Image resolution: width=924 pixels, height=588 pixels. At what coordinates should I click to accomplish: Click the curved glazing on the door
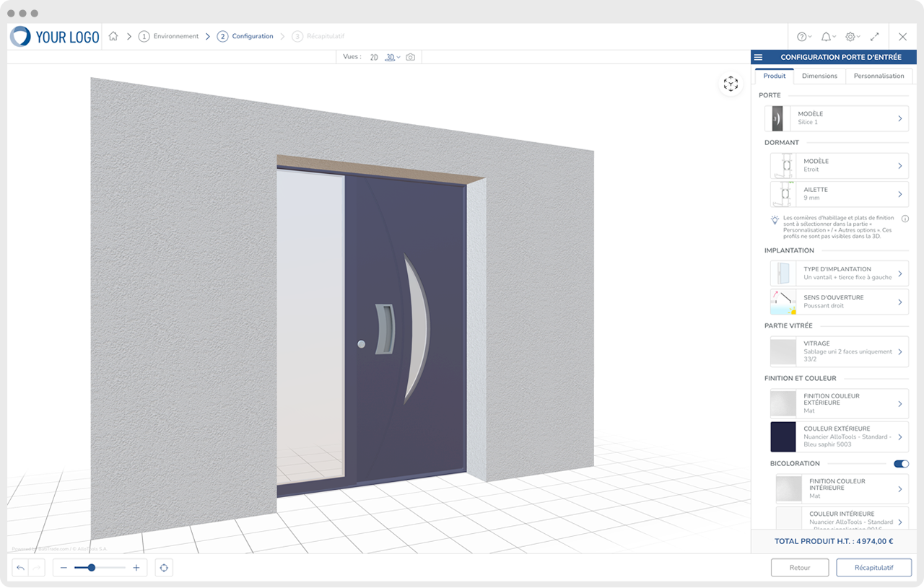417,328
